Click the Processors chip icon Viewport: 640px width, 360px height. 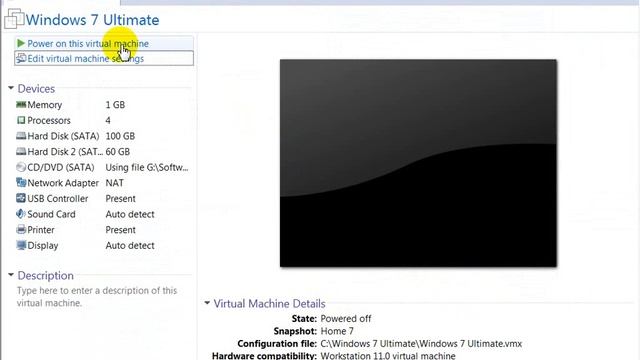click(x=21, y=120)
